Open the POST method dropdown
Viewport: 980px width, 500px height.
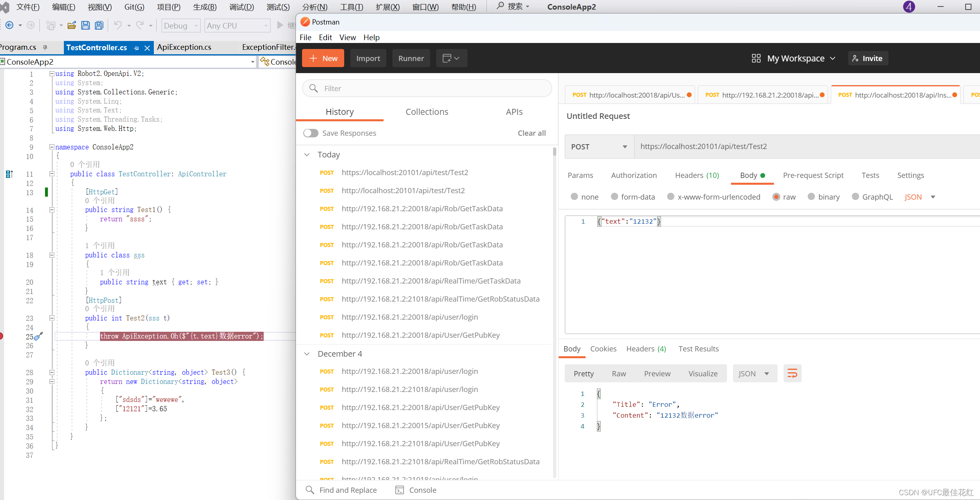(599, 147)
